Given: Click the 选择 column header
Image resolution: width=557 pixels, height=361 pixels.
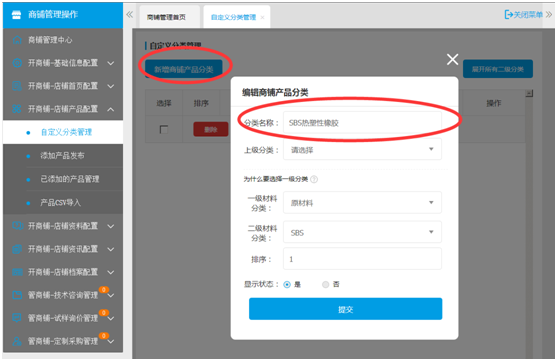Looking at the screenshot, I should (164, 103).
